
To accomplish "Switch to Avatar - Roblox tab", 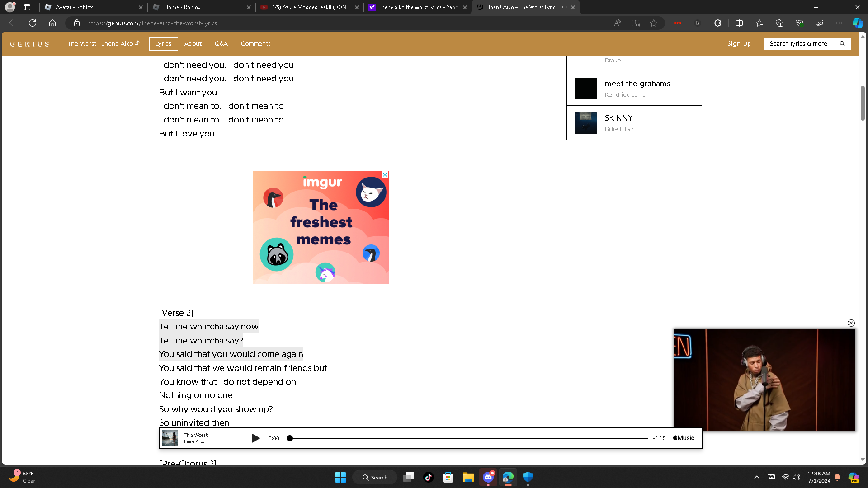I will pos(94,7).
